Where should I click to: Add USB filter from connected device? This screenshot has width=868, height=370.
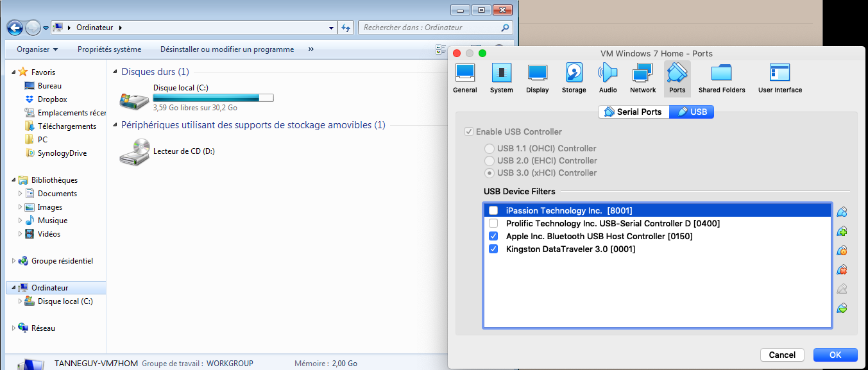click(x=842, y=231)
